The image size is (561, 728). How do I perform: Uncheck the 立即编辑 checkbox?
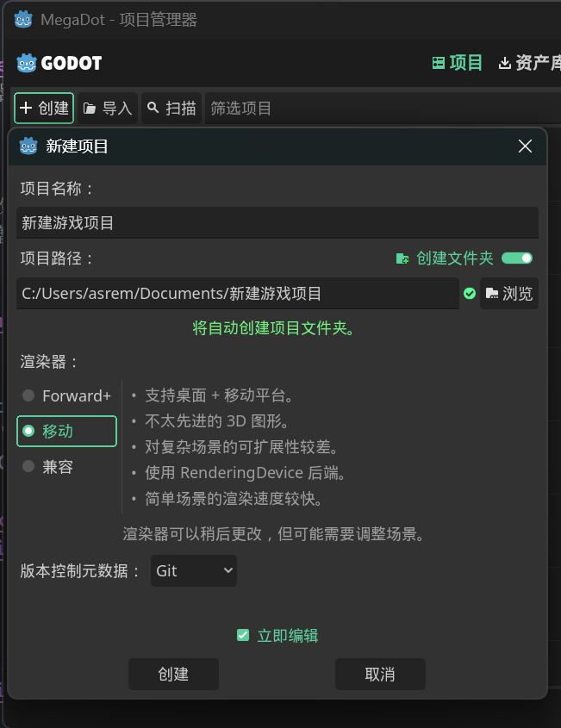243,634
